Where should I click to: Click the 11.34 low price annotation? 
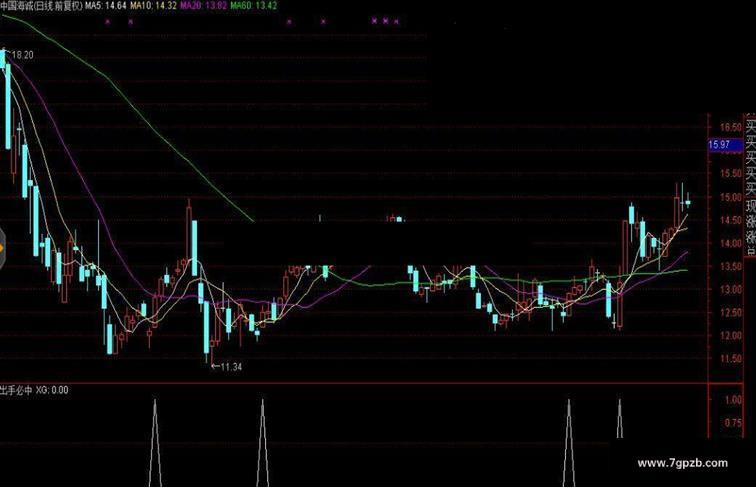point(231,367)
